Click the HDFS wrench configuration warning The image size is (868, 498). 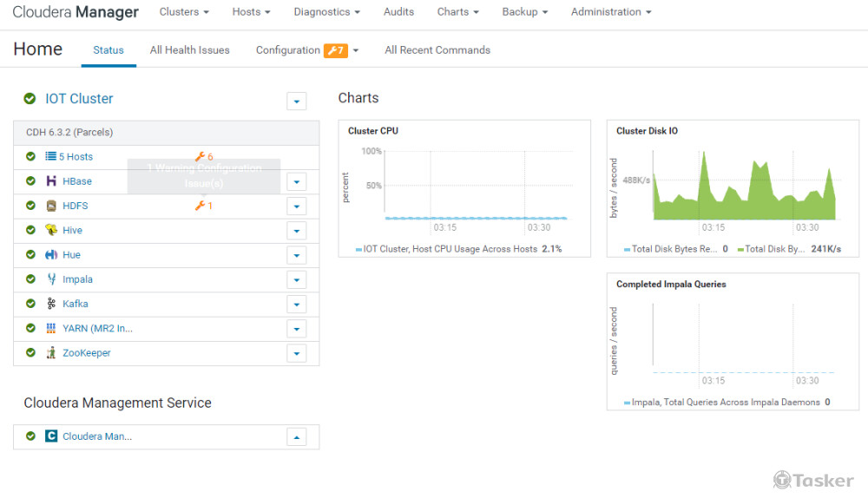pos(203,206)
